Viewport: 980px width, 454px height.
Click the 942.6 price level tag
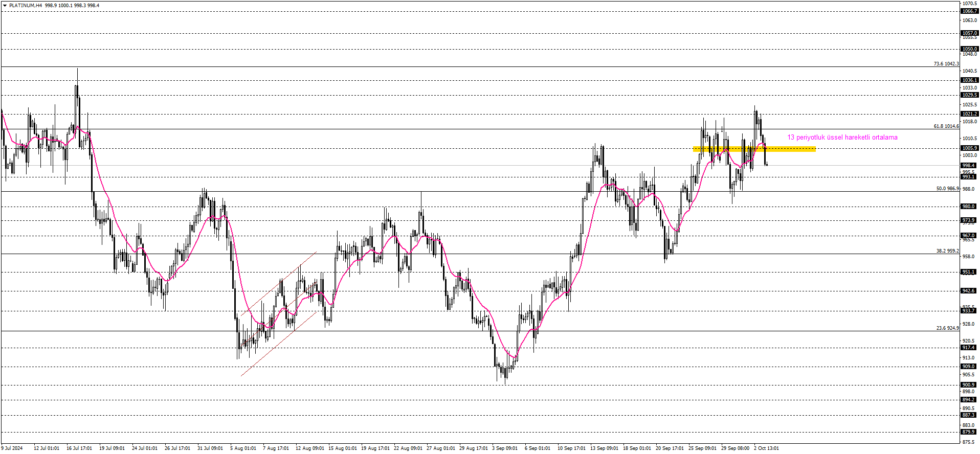(969, 291)
